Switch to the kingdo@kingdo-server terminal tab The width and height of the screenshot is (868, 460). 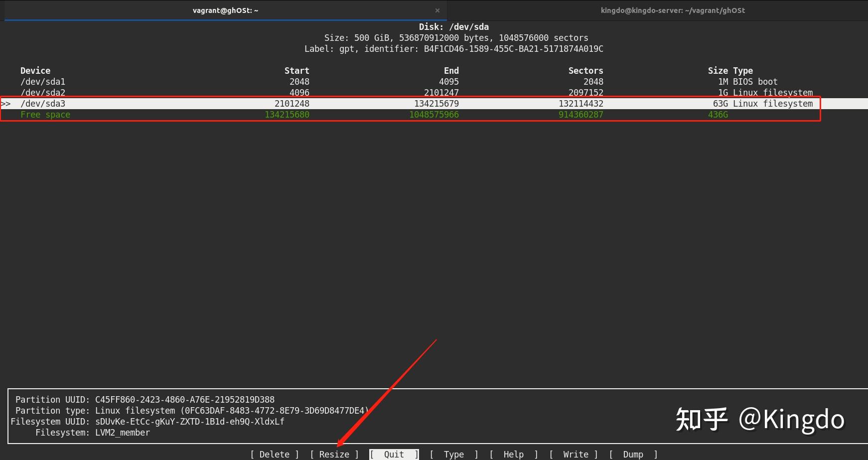click(673, 10)
